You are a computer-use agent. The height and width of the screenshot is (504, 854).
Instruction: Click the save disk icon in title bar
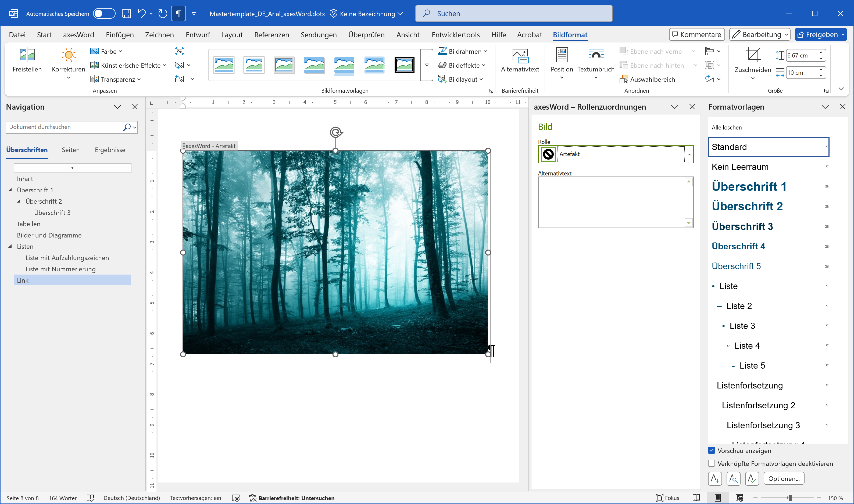[126, 14]
